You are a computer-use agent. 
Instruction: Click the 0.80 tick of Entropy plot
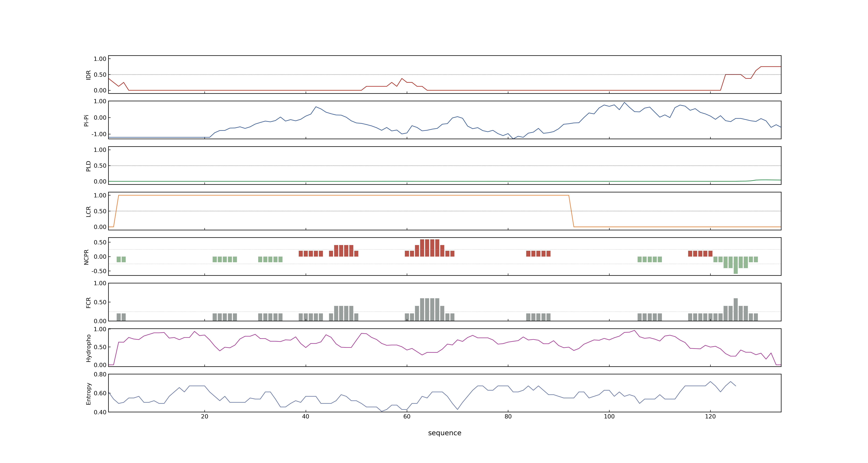(x=100, y=374)
